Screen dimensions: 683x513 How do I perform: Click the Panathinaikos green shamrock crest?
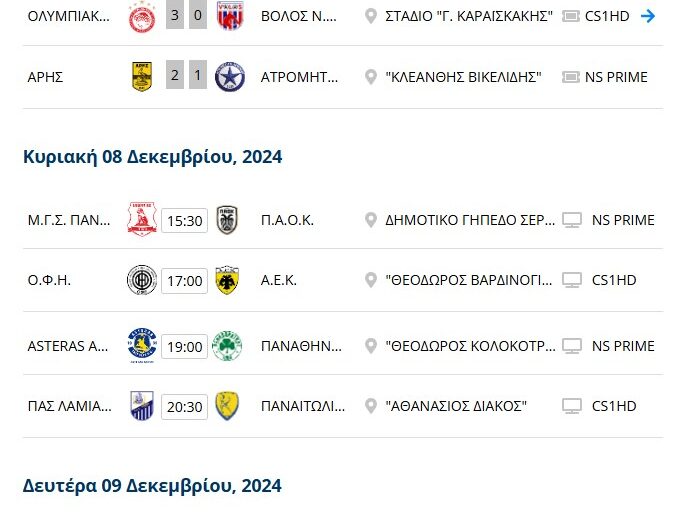pyautogui.click(x=226, y=346)
